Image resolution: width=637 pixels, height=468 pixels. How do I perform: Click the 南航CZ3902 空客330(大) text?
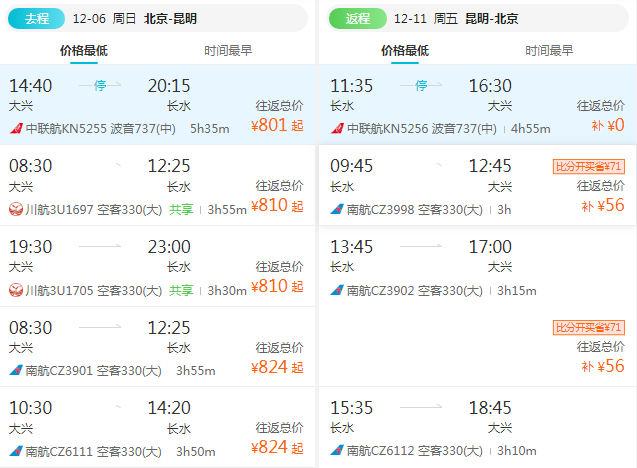click(x=415, y=290)
